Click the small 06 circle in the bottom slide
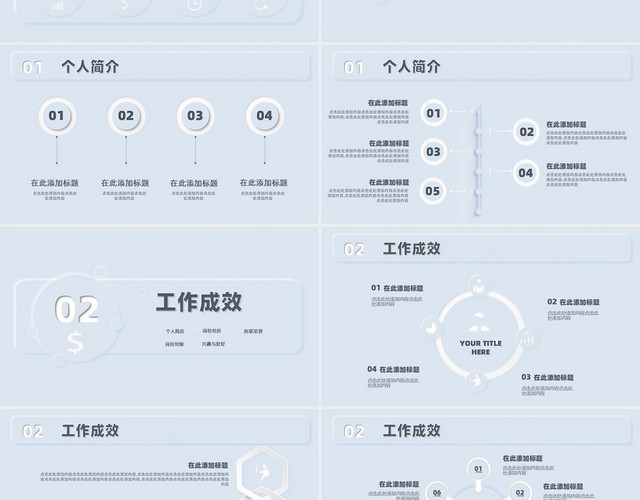The image size is (640, 500). (437, 492)
